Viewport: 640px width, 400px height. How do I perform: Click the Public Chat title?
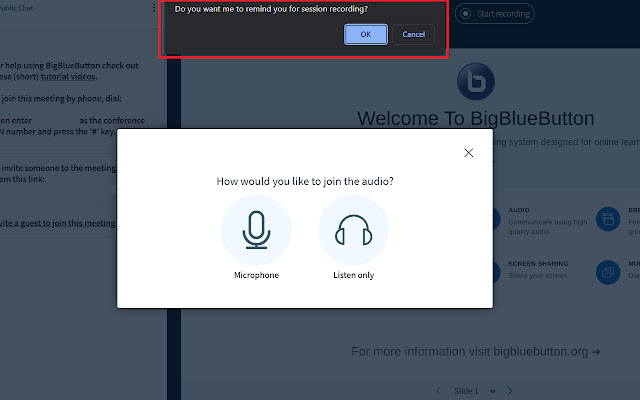17,7
